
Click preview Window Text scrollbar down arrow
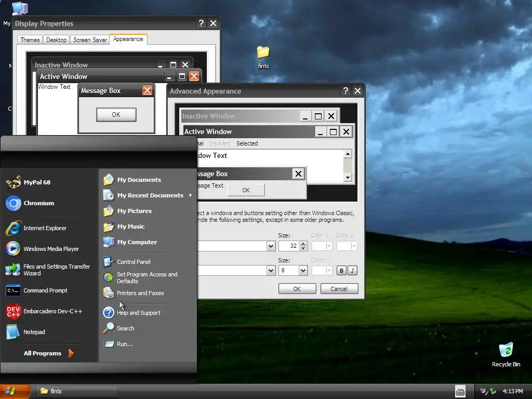click(348, 178)
